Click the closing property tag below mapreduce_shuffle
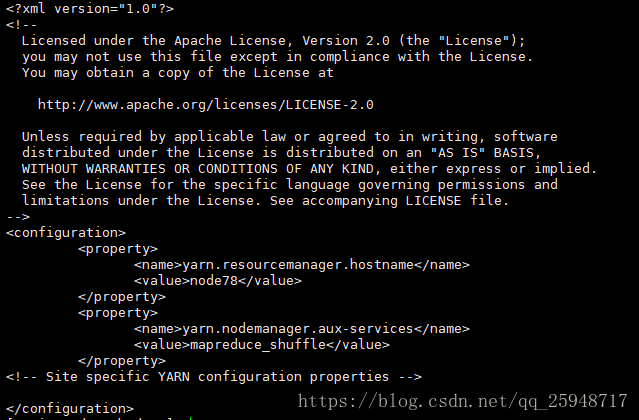Screen dimensions: 639x420 (x=122, y=361)
